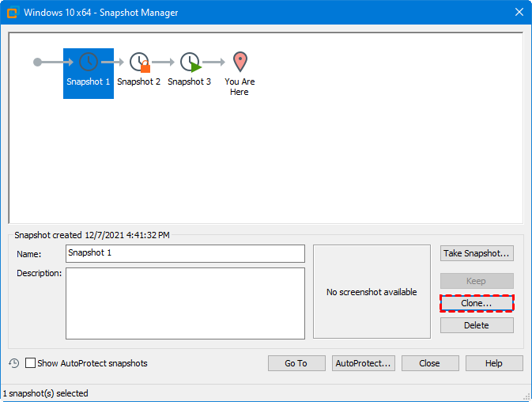The image size is (532, 402).
Task: Click the '1 snapshot(s) selected' status text
Action: 46,393
